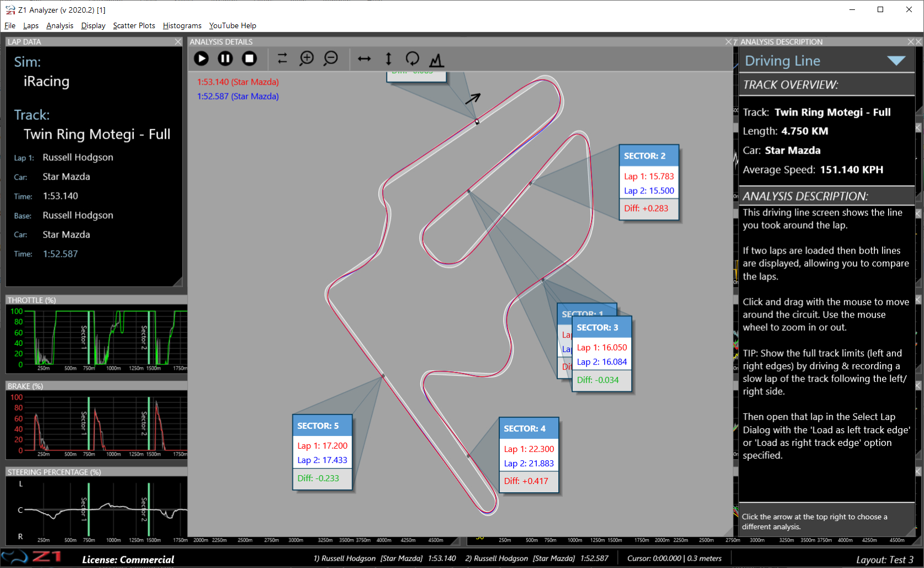
Task: Click Sector 5 'Diff: -0.233' value
Action: click(318, 478)
